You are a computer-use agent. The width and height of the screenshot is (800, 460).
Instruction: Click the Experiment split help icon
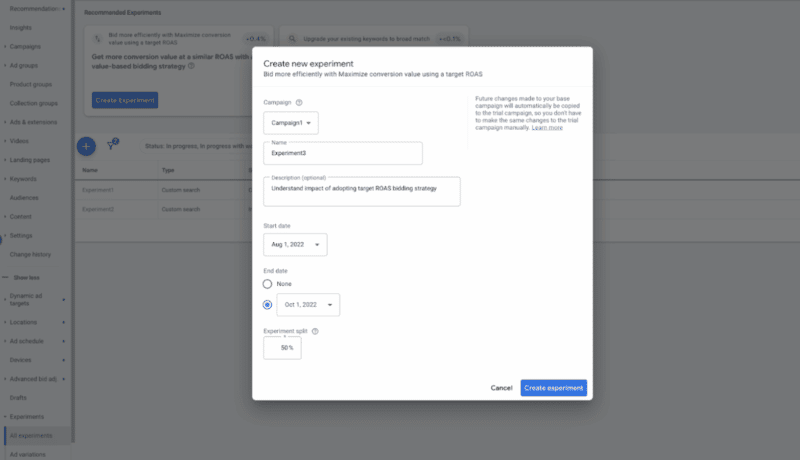point(315,330)
